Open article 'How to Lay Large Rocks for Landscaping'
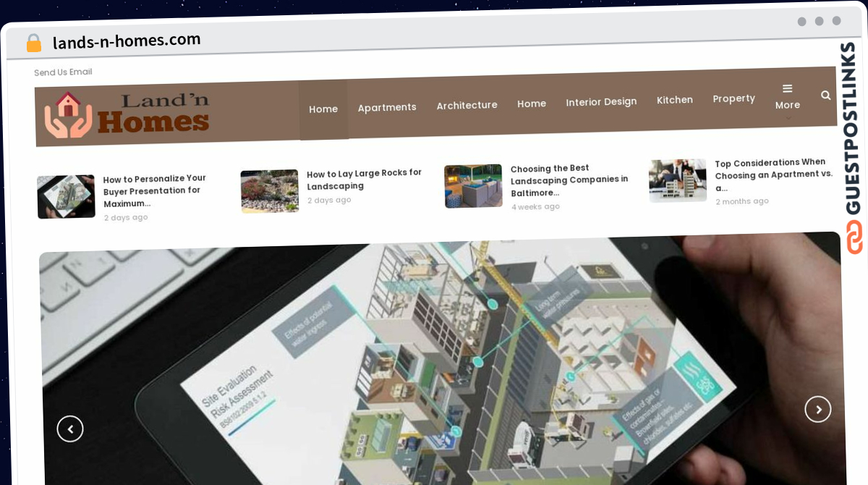 (x=365, y=180)
